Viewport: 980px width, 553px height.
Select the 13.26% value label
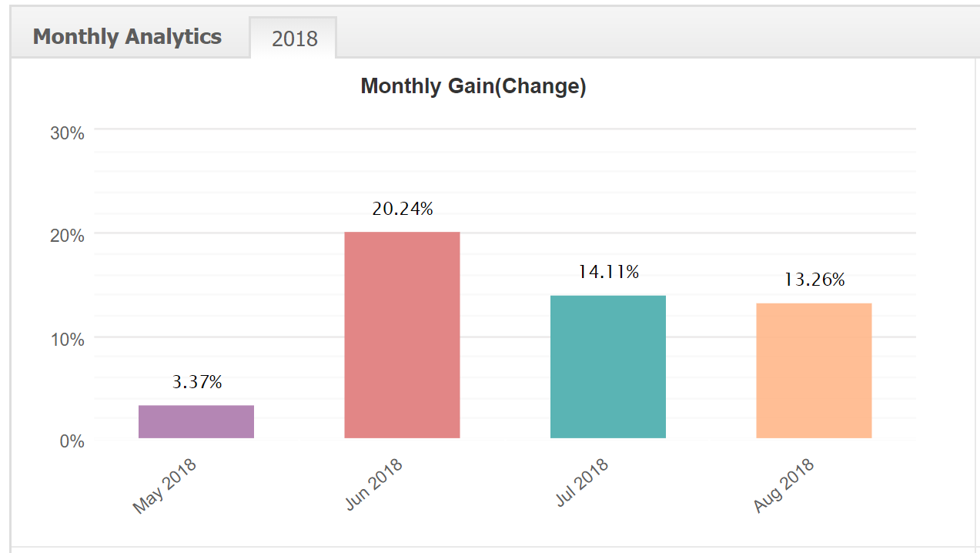814,280
